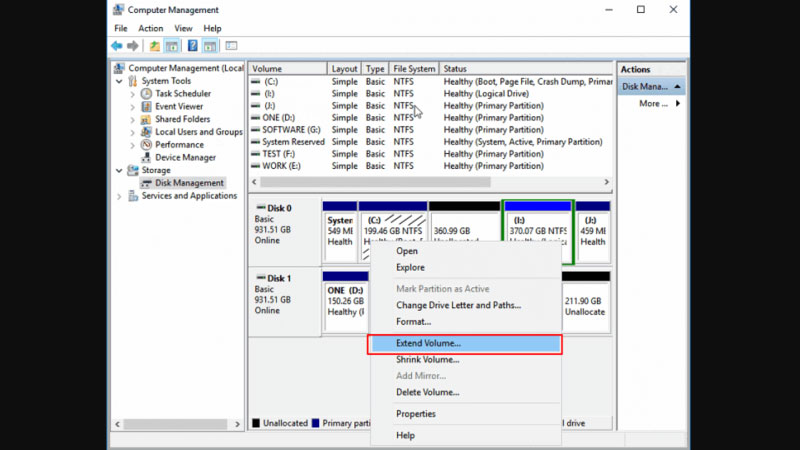800x450 pixels.
Task: Open the Help menu in menu bar
Action: point(212,29)
